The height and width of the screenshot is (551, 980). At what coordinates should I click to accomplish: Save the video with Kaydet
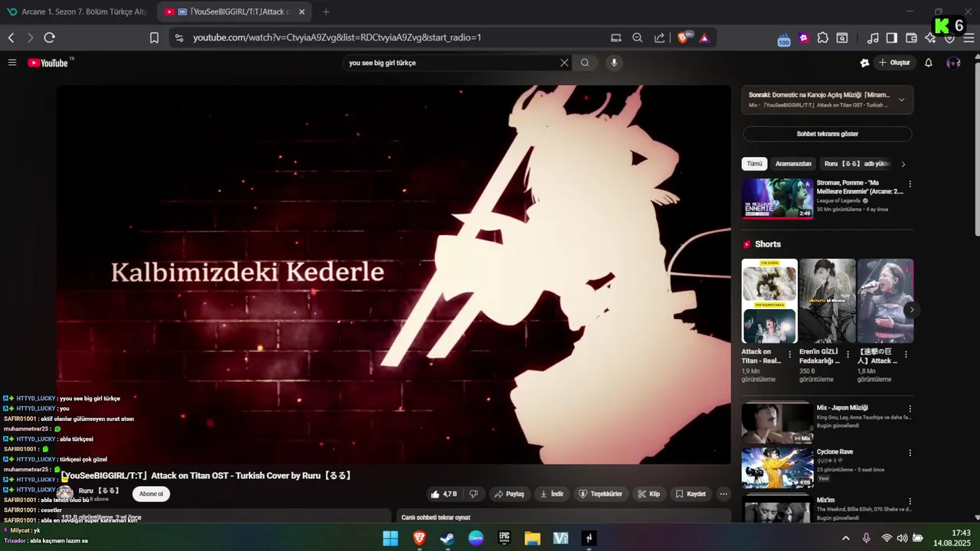(x=691, y=494)
